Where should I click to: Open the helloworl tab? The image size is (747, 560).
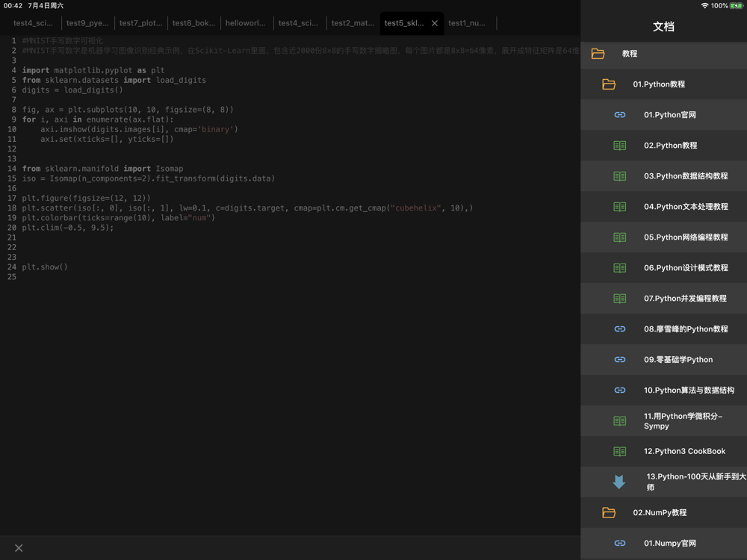point(245,23)
